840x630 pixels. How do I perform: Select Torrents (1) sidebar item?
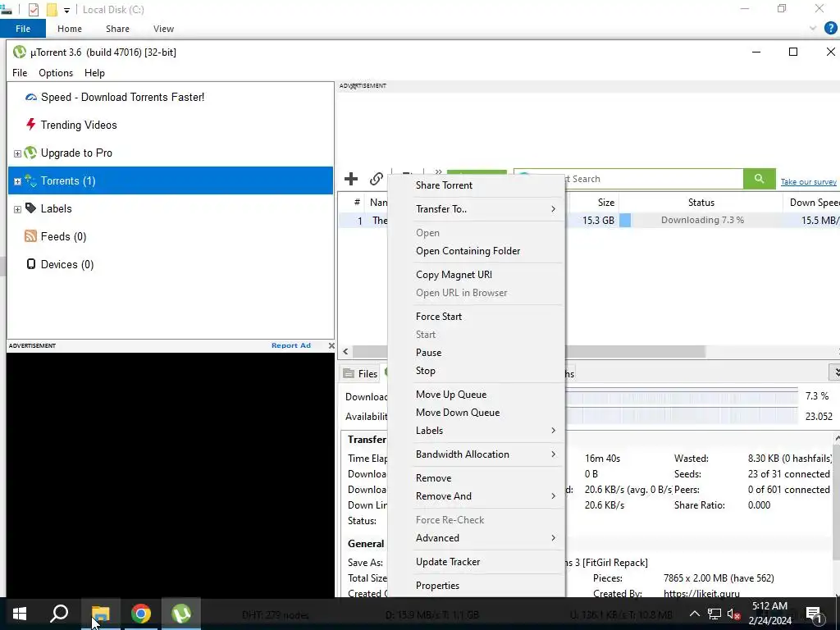(171, 180)
